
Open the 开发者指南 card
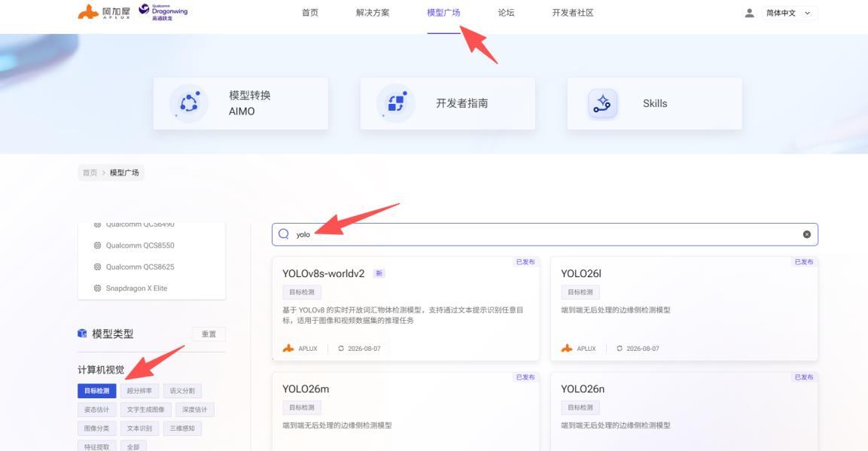point(447,103)
